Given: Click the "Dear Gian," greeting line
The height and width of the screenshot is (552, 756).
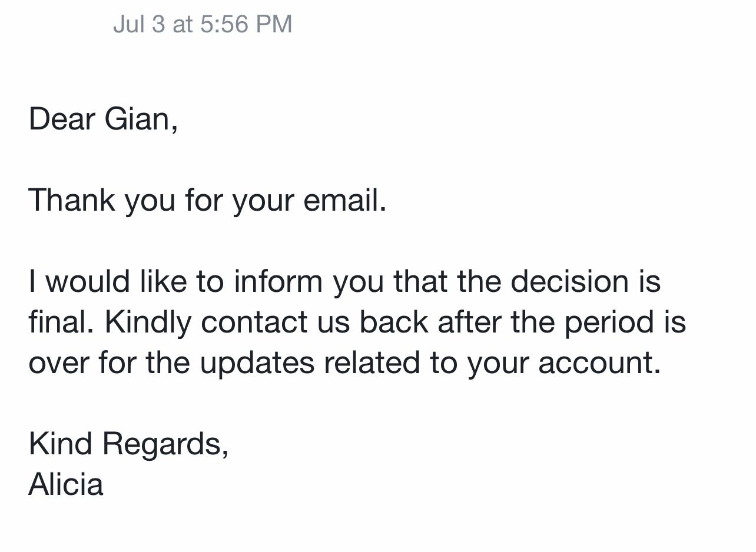Looking at the screenshot, I should (x=103, y=119).
